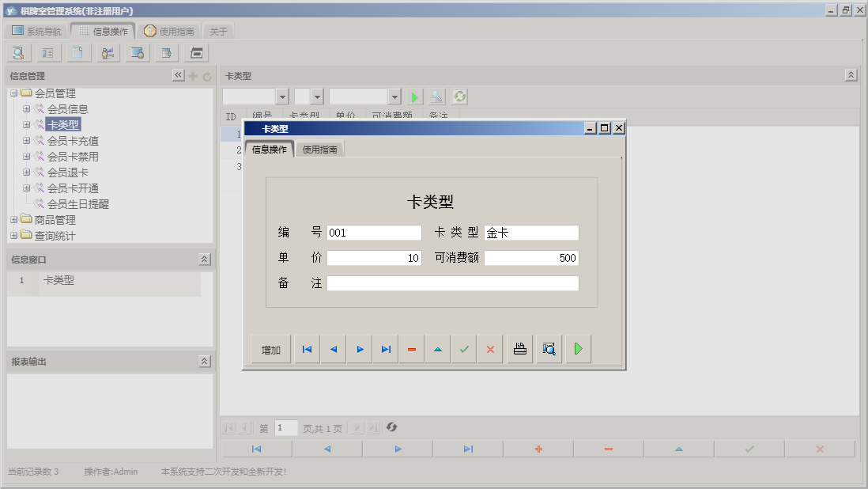Click the 增加 button to add a record
The image size is (868, 489).
tap(270, 348)
